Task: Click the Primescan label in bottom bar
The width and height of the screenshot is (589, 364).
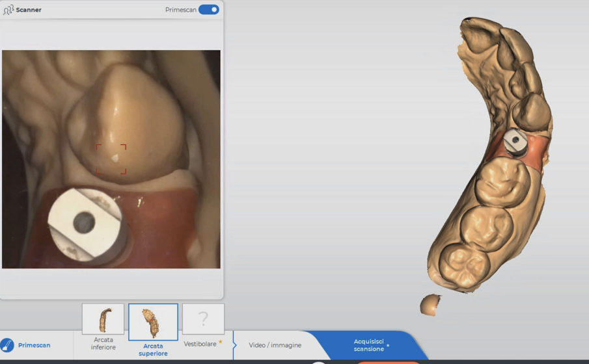Action: pos(34,345)
